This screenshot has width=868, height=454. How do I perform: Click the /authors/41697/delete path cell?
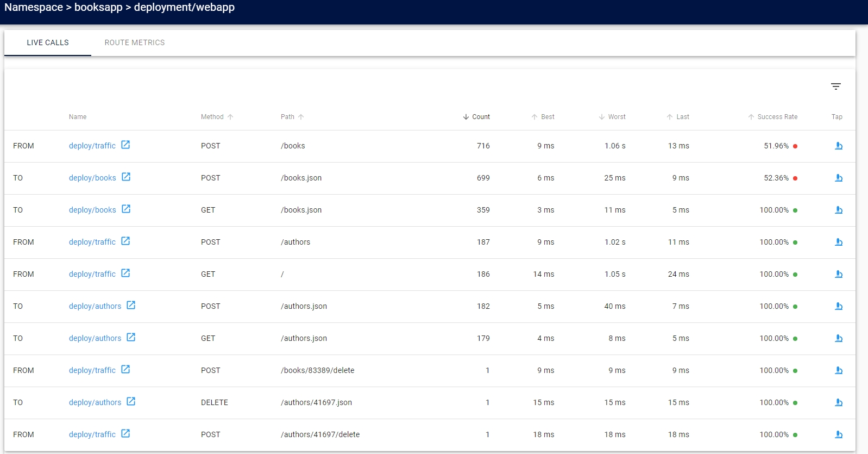(x=320, y=434)
